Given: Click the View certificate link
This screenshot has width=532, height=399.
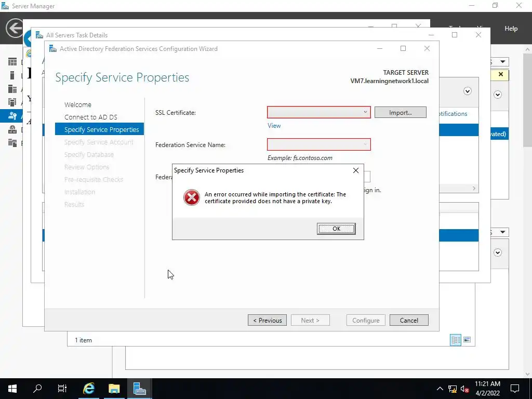Looking at the screenshot, I should pos(274,126).
